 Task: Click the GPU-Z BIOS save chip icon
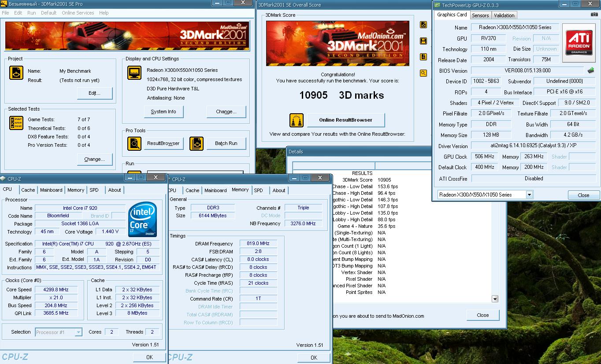coord(591,70)
